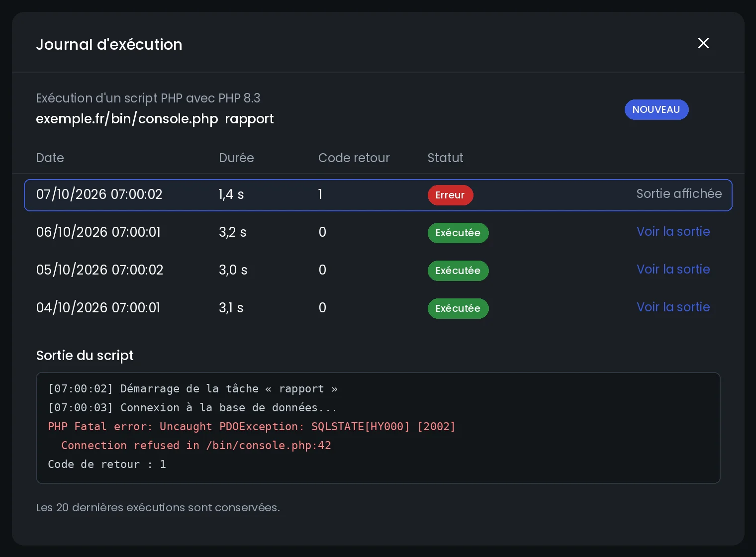Image resolution: width=756 pixels, height=557 pixels.
Task: Click the duration value 3,0 s
Action: click(233, 270)
